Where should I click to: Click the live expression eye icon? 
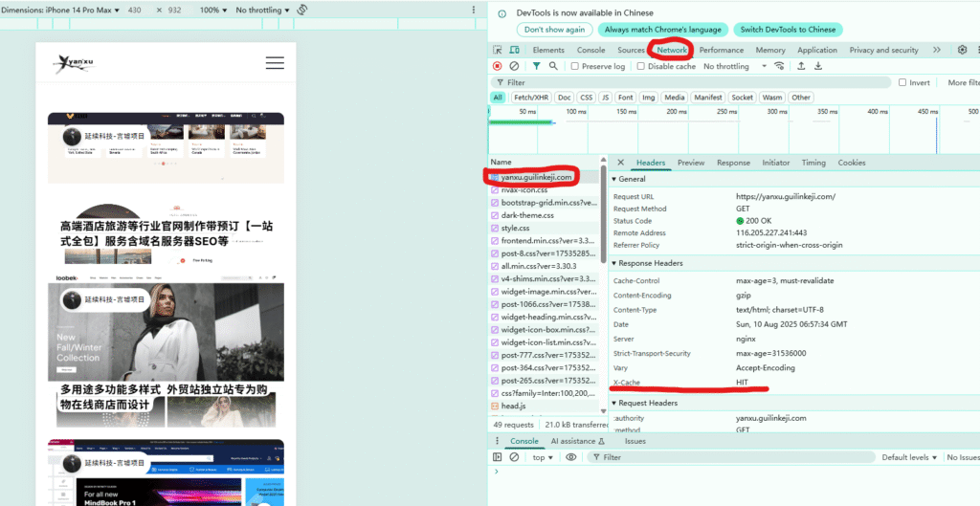570,457
